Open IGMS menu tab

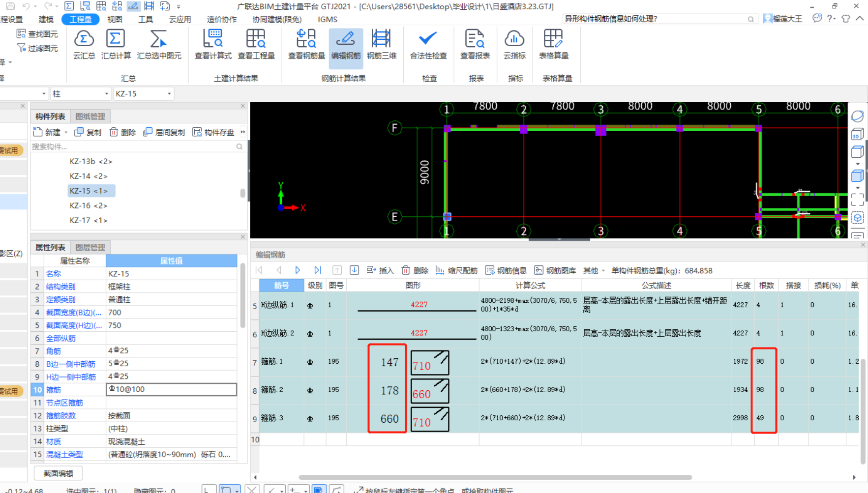[328, 19]
